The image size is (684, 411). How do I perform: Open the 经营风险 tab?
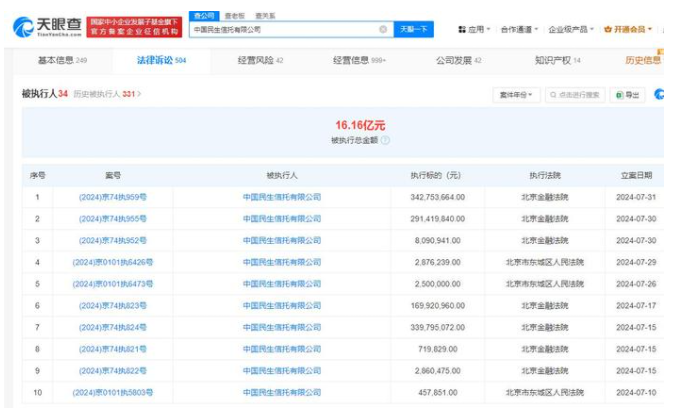pos(260,60)
